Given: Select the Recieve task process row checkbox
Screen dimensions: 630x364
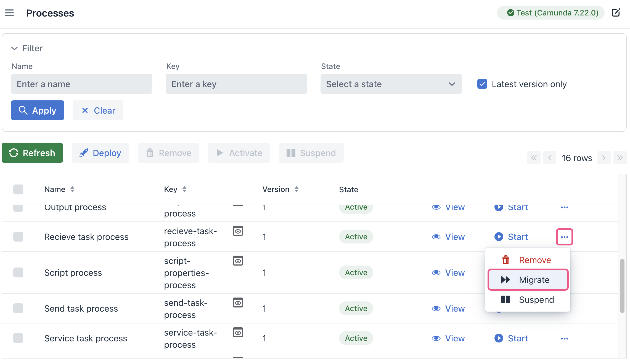Looking at the screenshot, I should (18, 237).
